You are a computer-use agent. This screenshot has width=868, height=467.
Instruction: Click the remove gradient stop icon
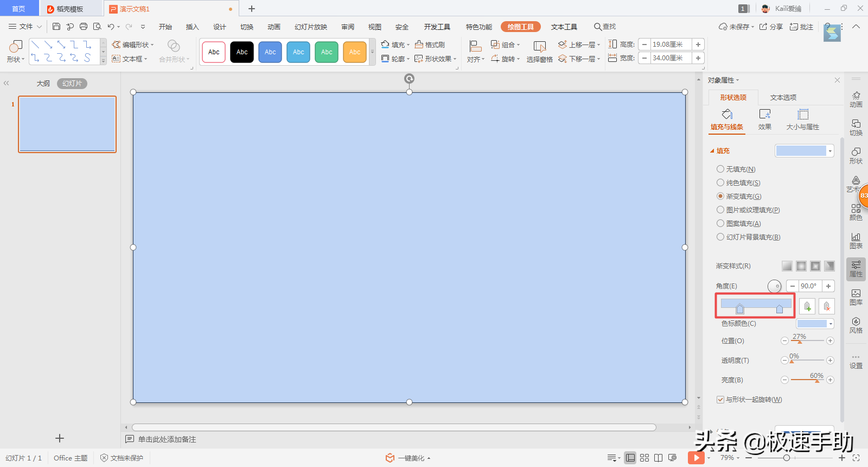coord(826,306)
